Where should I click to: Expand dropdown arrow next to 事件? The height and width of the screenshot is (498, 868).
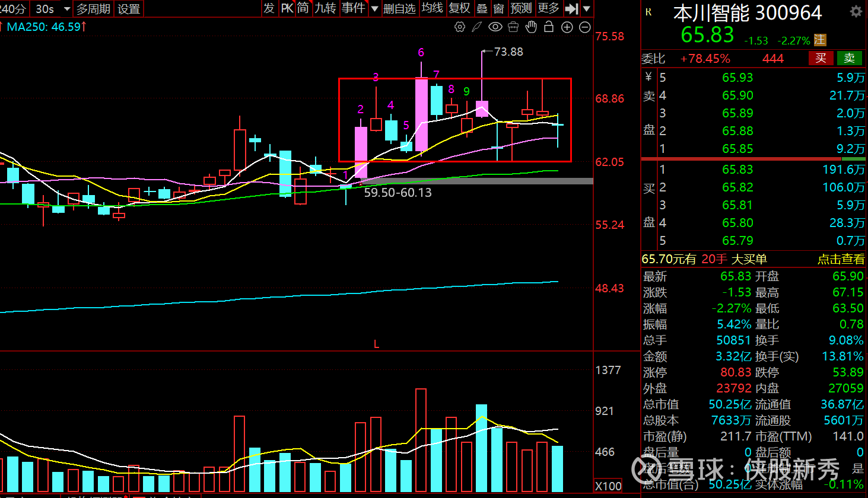pyautogui.click(x=374, y=8)
